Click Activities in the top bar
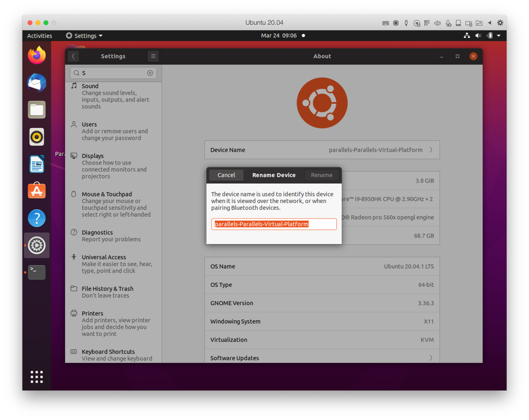The height and width of the screenshot is (420, 529). coord(40,36)
